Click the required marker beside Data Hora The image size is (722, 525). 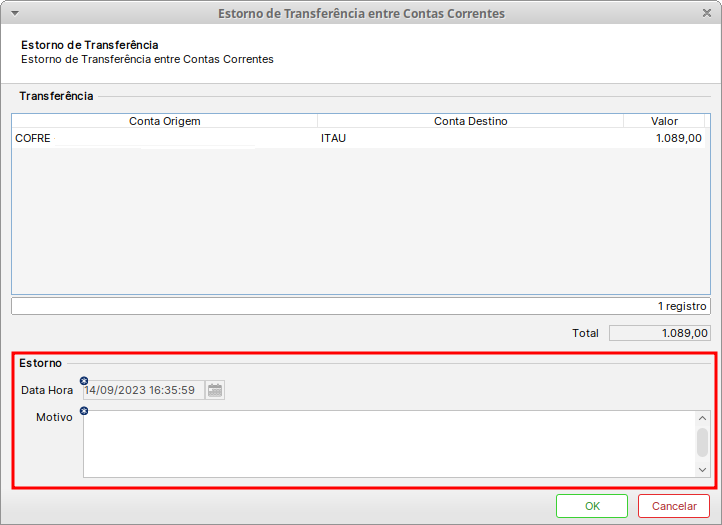pyautogui.click(x=84, y=380)
